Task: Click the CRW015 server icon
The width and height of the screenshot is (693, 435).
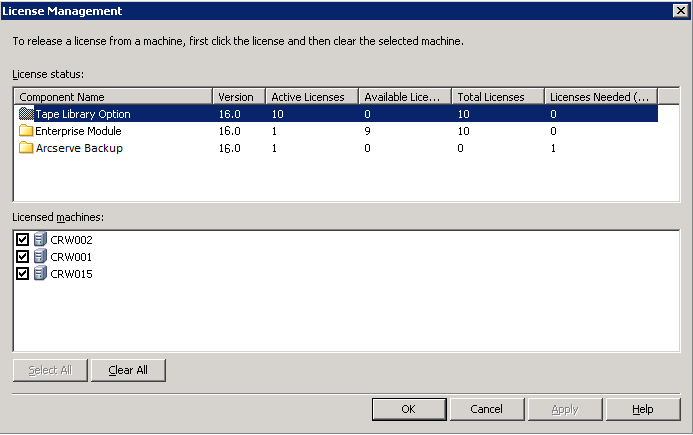Action: coord(40,273)
